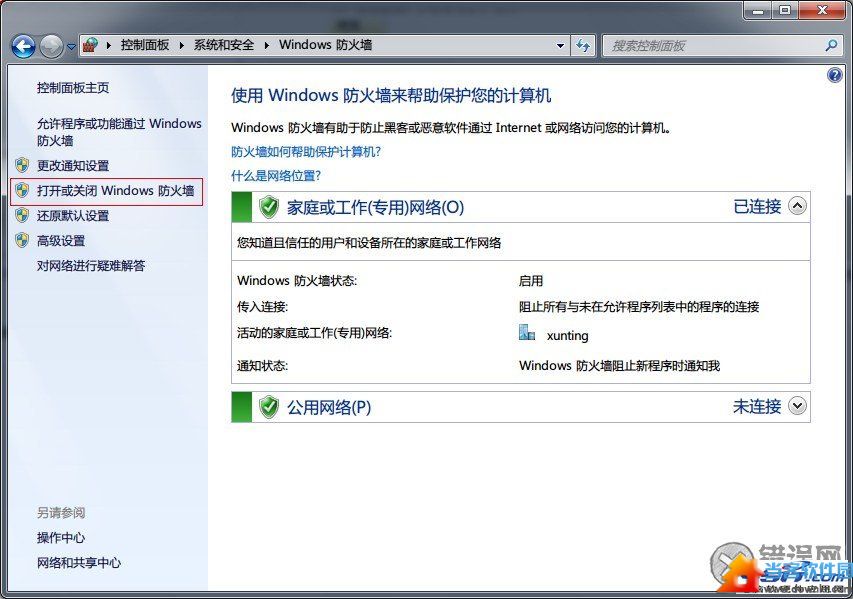This screenshot has height=599, width=853.
Task: Click shield icon beside 还原默认设置
Action: [x=22, y=215]
